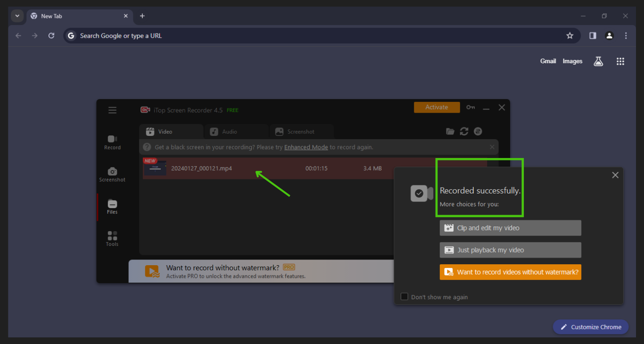Screen dimensions: 644x344
Task: Open the Google apps grid
Action: pos(620,61)
